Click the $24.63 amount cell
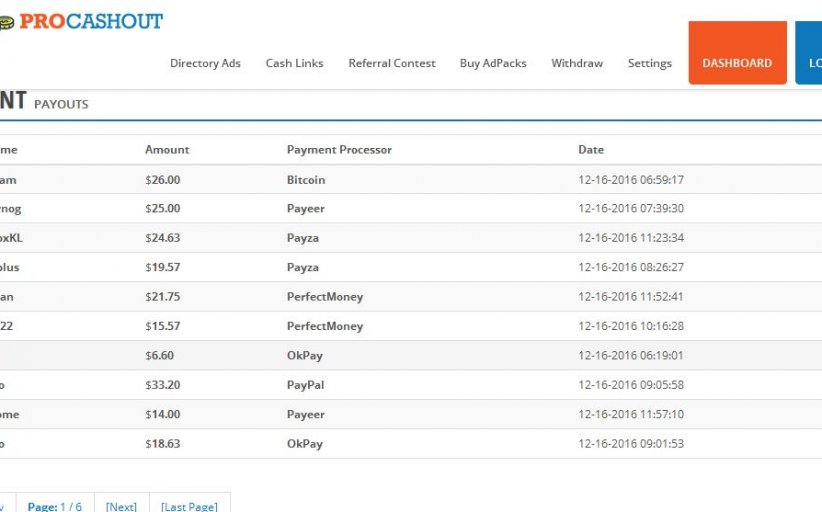 point(163,238)
